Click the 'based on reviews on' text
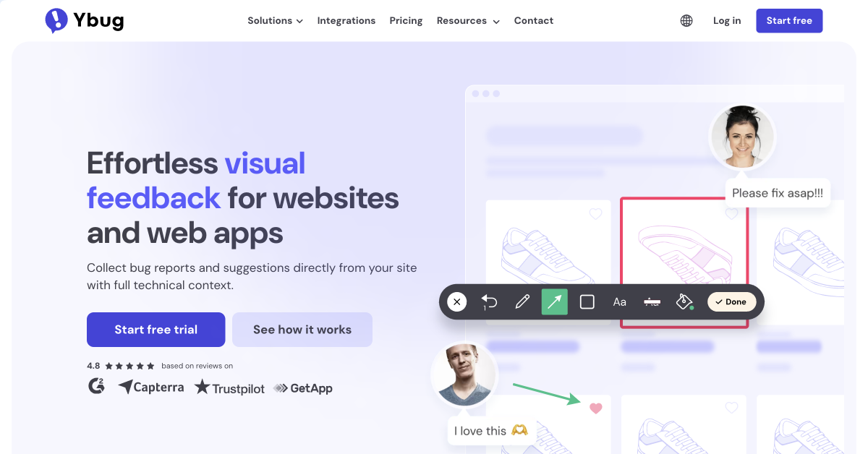868x454 pixels. (x=197, y=366)
